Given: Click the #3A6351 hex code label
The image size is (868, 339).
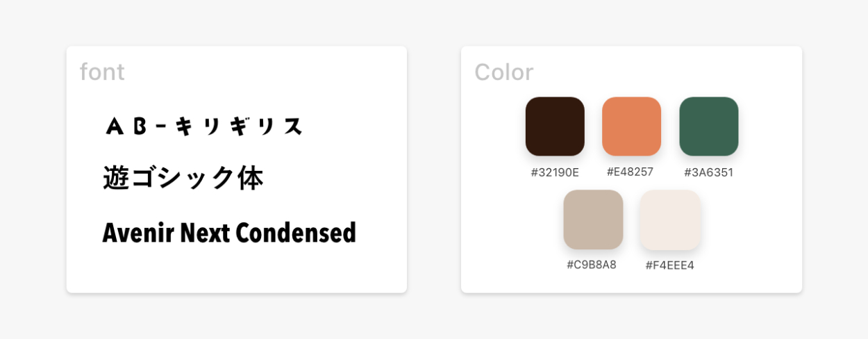Looking at the screenshot, I should 708,172.
